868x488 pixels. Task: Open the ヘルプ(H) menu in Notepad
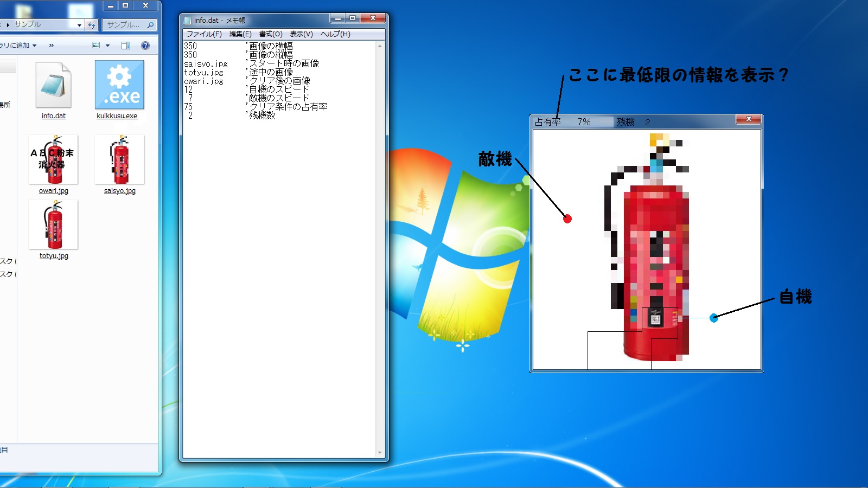pos(335,34)
